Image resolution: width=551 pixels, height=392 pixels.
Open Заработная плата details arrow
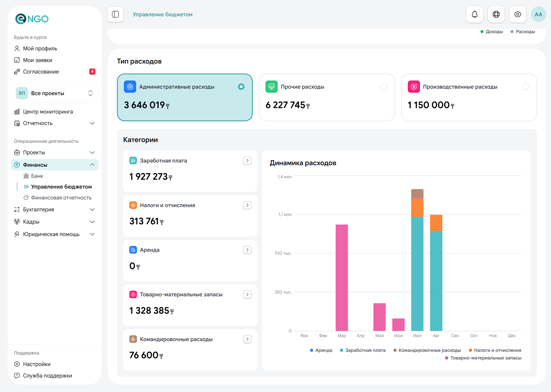point(247,161)
